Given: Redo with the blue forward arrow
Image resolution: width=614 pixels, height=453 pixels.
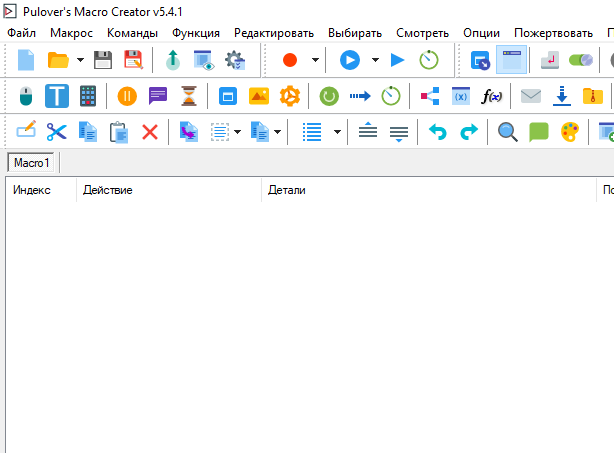Looking at the screenshot, I should point(469,132).
